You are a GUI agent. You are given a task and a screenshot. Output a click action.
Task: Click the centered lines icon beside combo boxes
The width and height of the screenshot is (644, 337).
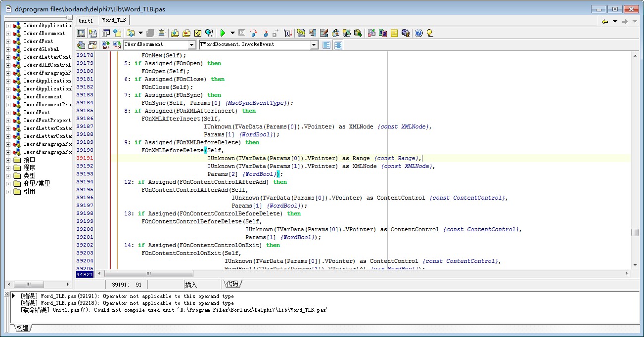coord(338,45)
